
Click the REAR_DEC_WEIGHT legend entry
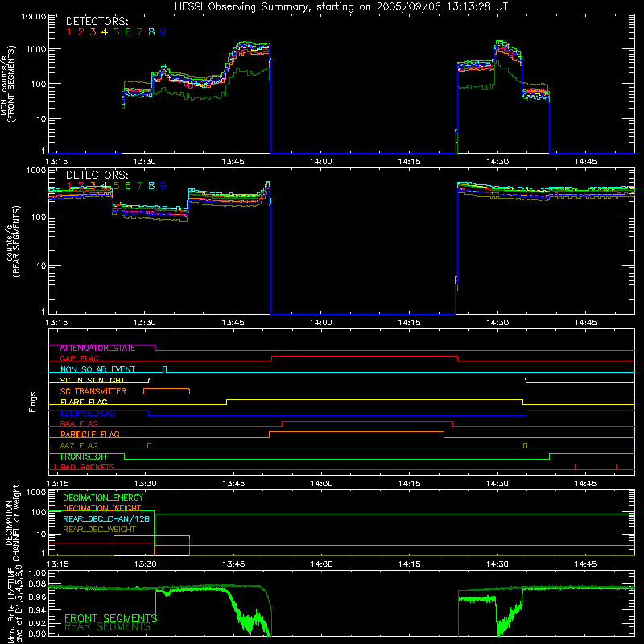[x=99, y=530]
